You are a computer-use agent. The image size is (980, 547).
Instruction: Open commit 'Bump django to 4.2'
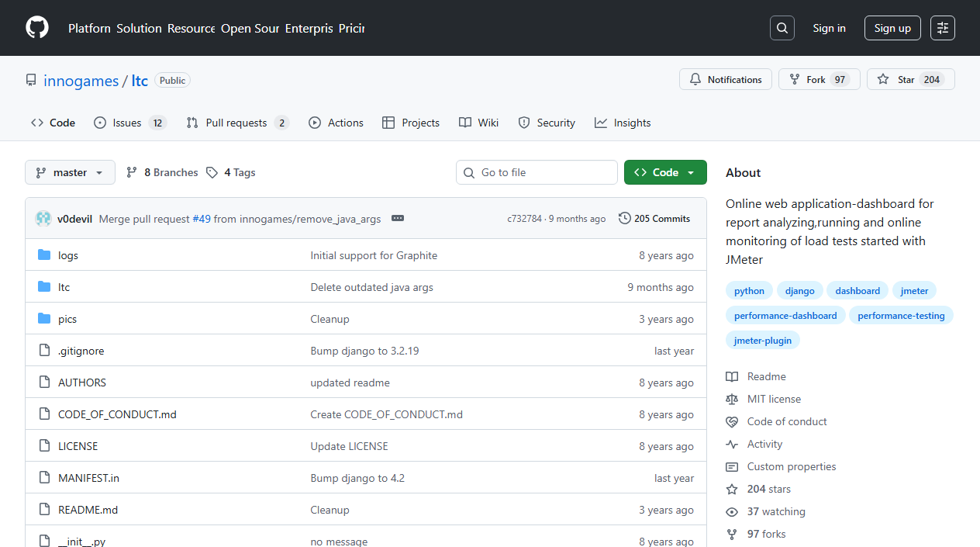point(357,478)
